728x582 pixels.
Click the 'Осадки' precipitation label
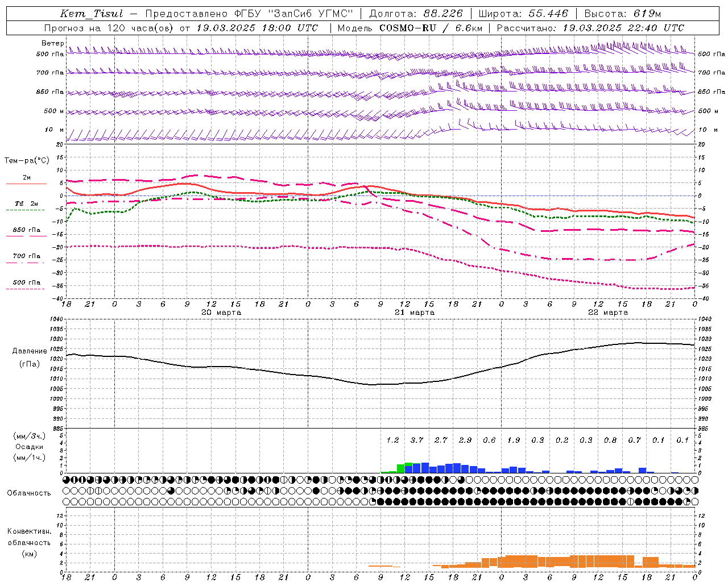coord(29,447)
